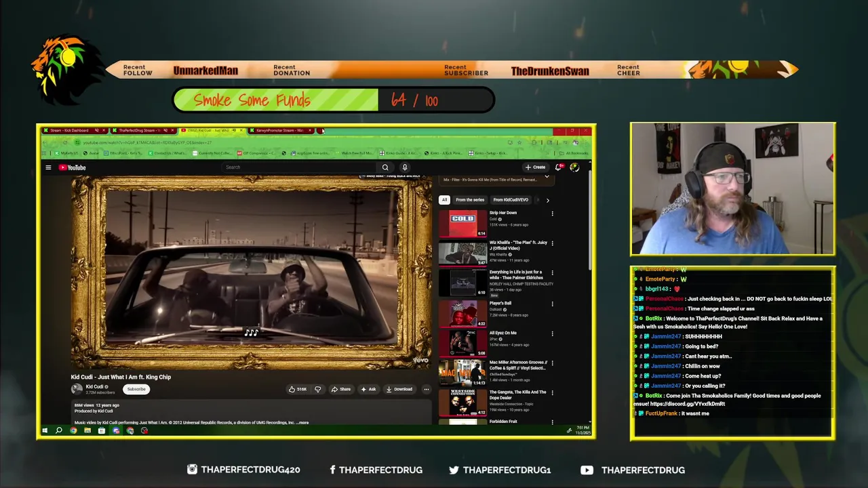
Task: Open The Gangsta, The Killa thumbnail
Action: tap(462, 402)
